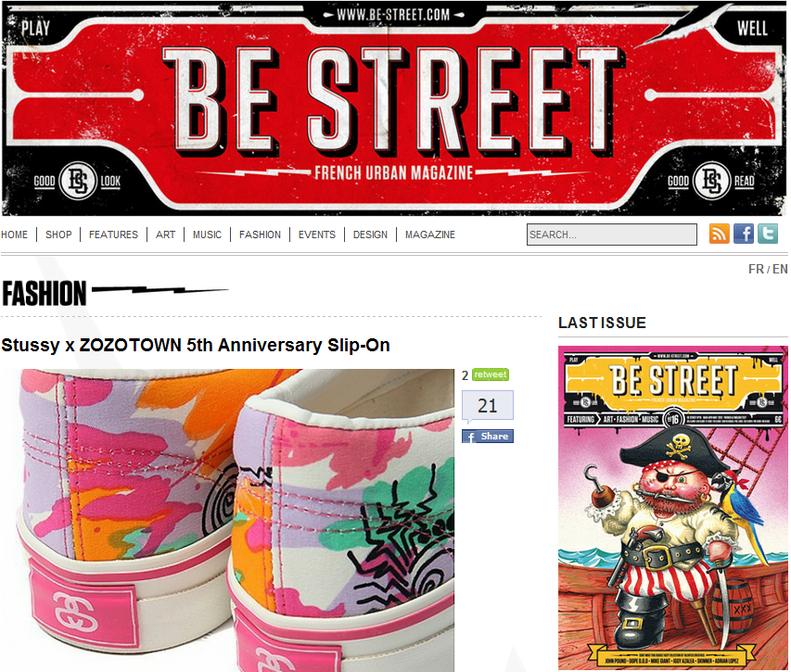
Task: Open the MUSIC section
Action: [x=207, y=235]
